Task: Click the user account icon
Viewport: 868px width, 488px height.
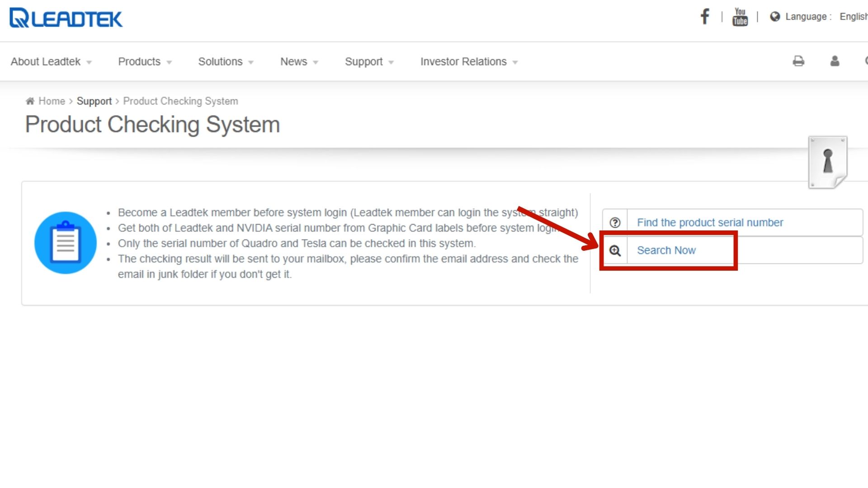Action: pos(835,61)
